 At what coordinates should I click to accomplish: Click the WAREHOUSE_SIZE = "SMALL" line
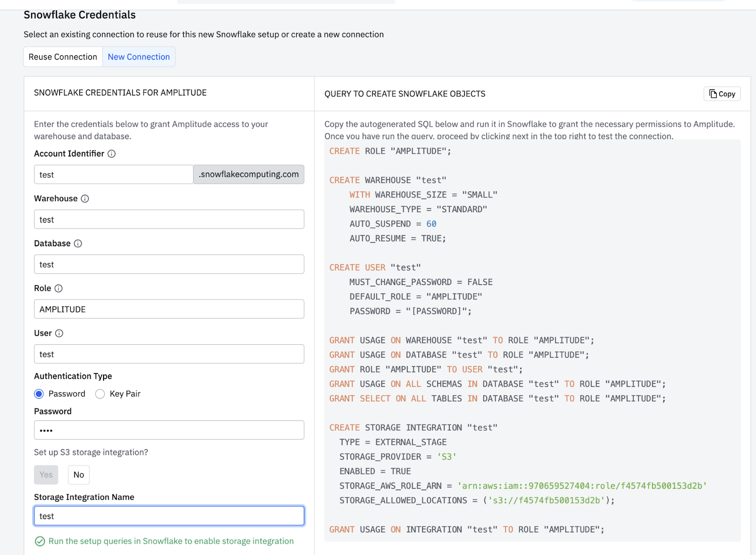tap(423, 195)
